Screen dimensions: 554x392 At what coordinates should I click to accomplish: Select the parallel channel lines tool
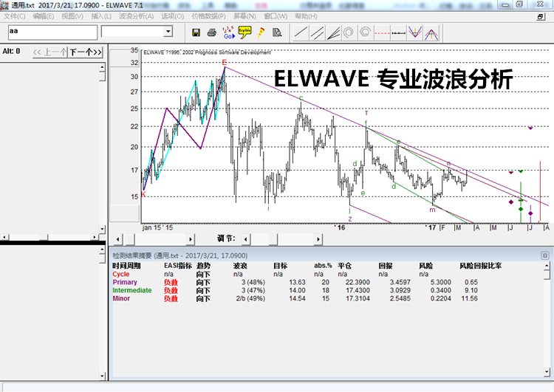click(317, 32)
